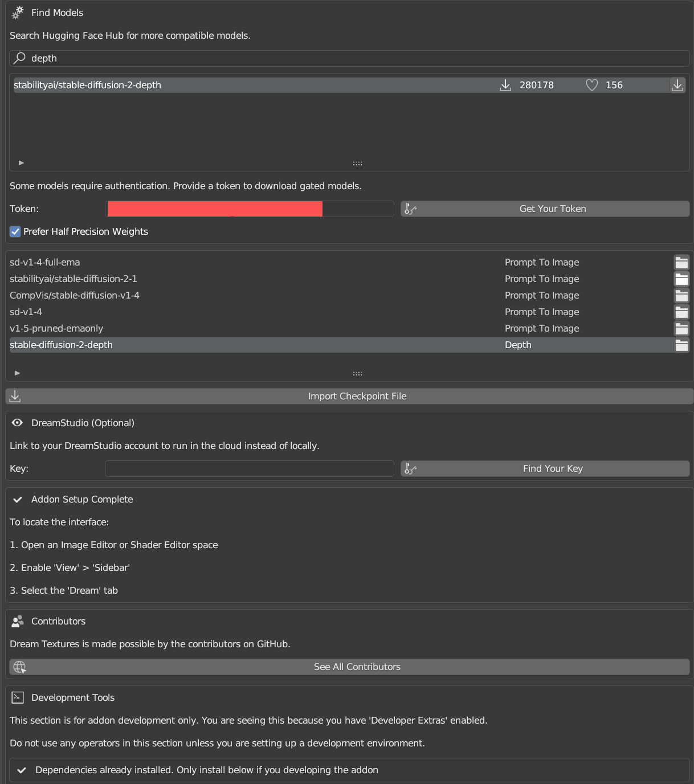
Task: Click the eye icon beside DreamStudio (Optional)
Action: pyautogui.click(x=17, y=423)
